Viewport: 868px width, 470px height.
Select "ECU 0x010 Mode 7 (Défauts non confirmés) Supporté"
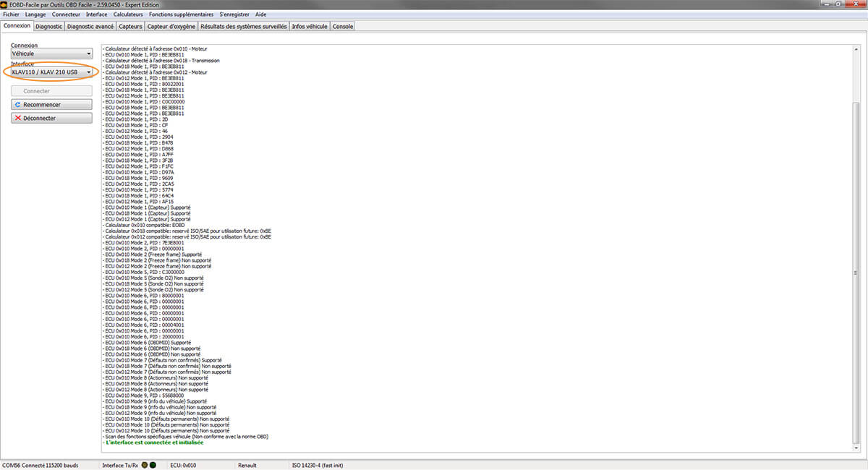click(x=163, y=359)
